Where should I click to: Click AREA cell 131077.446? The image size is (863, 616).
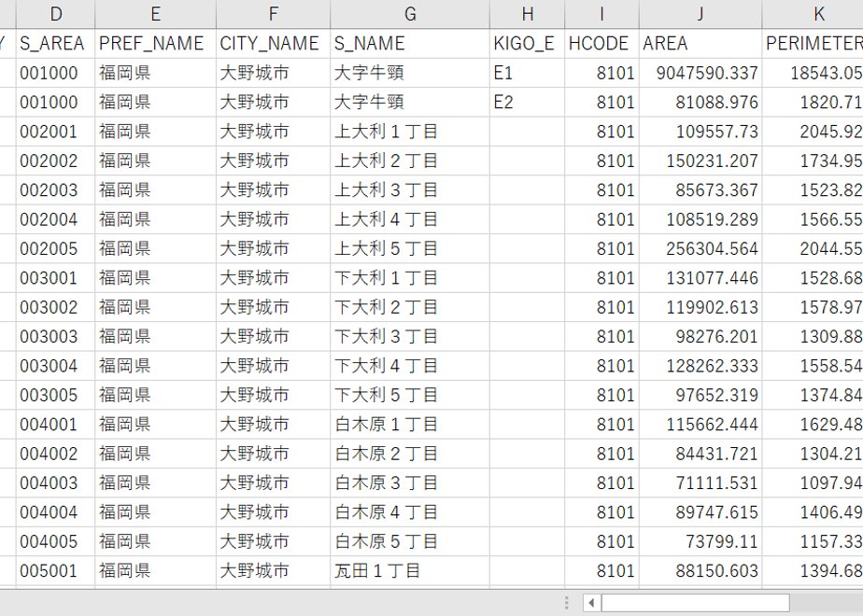point(700,278)
